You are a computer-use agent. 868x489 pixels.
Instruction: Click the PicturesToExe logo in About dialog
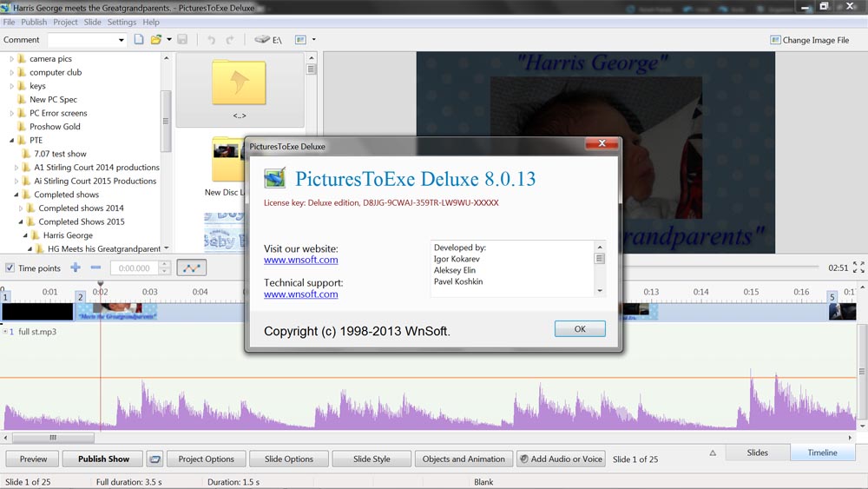click(x=274, y=178)
